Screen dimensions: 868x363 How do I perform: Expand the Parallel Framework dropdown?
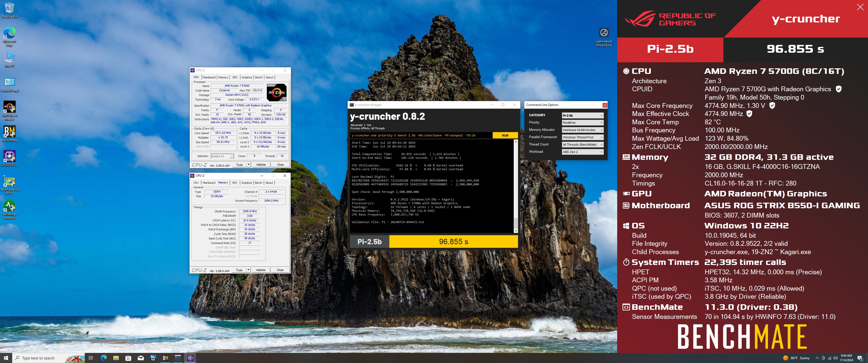point(582,137)
